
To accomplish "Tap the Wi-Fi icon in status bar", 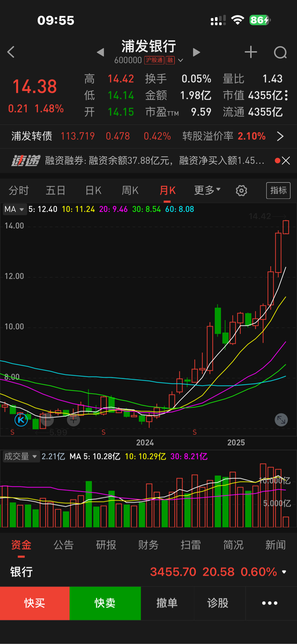I will tap(237, 20).
